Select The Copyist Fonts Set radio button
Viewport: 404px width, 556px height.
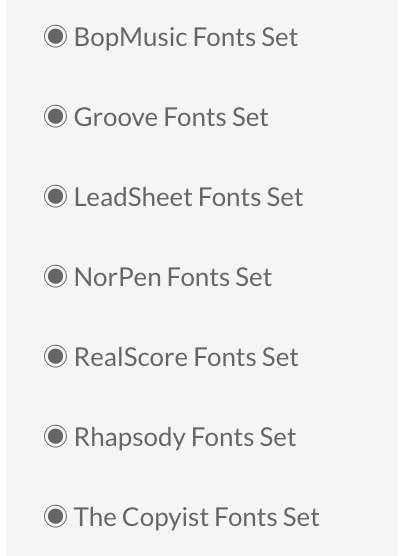[55, 516]
